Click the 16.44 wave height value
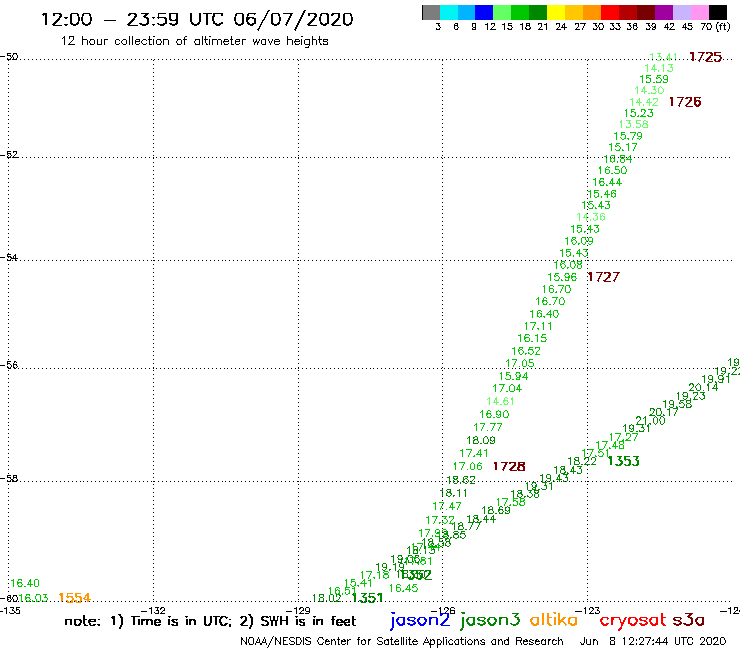 pyautogui.click(x=607, y=182)
